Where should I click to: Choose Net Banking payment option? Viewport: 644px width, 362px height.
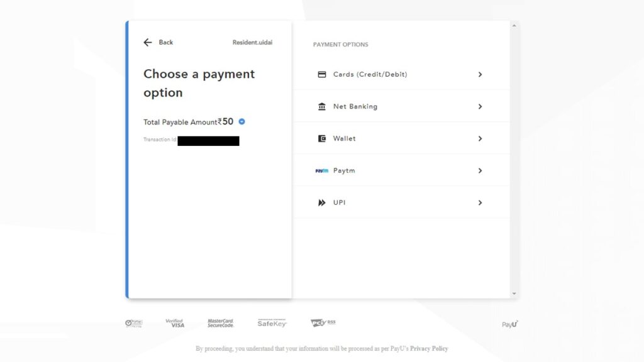[401, 106]
